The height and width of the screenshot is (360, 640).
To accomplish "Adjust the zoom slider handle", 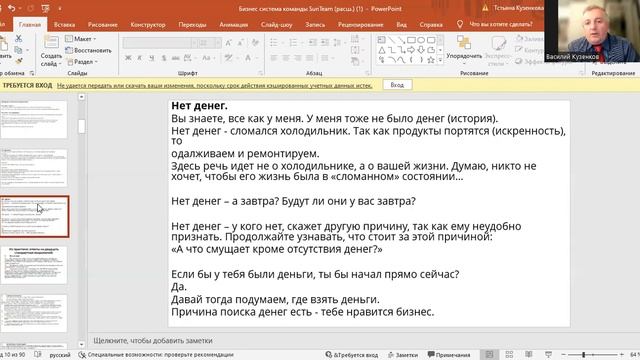I will pyautogui.click(x=584, y=354).
